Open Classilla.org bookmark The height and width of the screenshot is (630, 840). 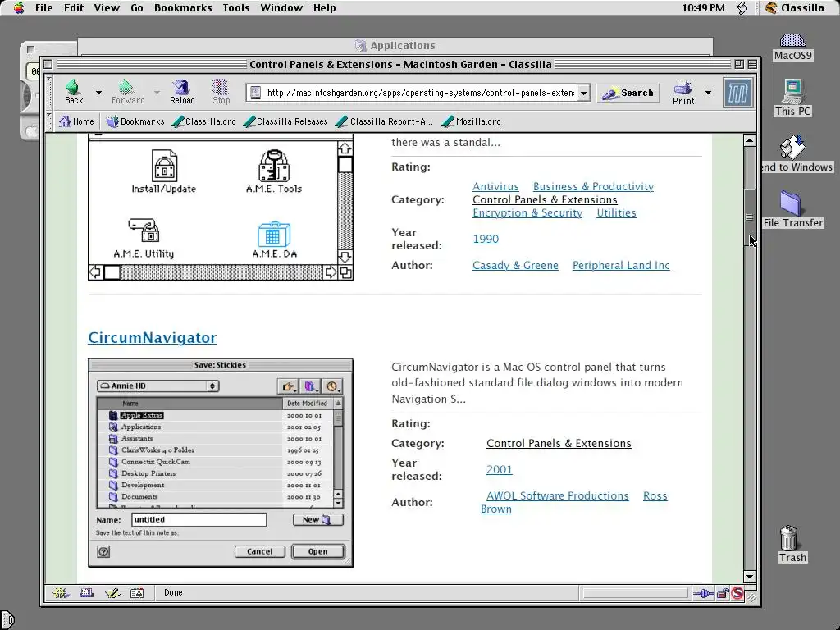click(204, 121)
